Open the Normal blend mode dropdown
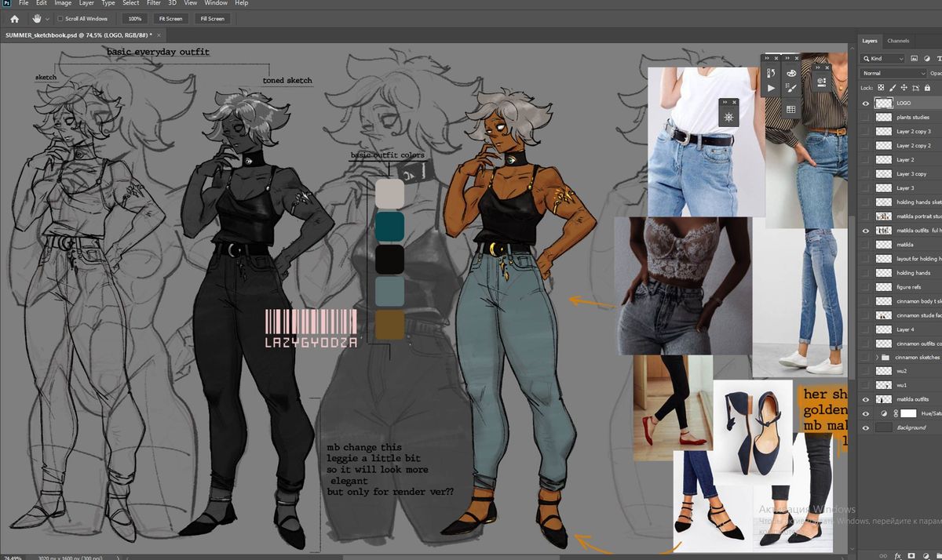Image resolution: width=942 pixels, height=560 pixels. (x=893, y=73)
